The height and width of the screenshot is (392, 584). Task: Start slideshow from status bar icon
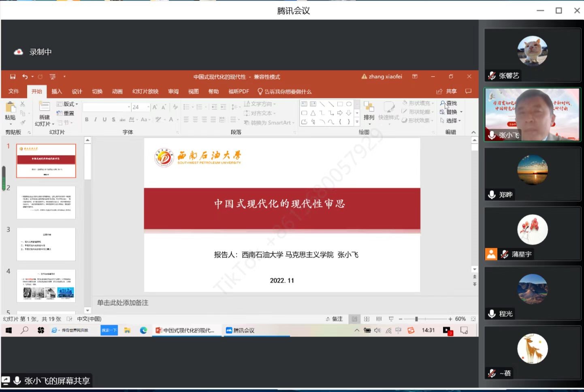point(391,319)
